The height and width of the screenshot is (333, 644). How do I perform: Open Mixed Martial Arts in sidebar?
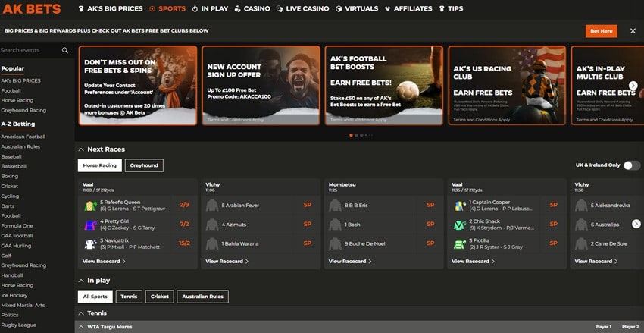pyautogui.click(x=23, y=306)
